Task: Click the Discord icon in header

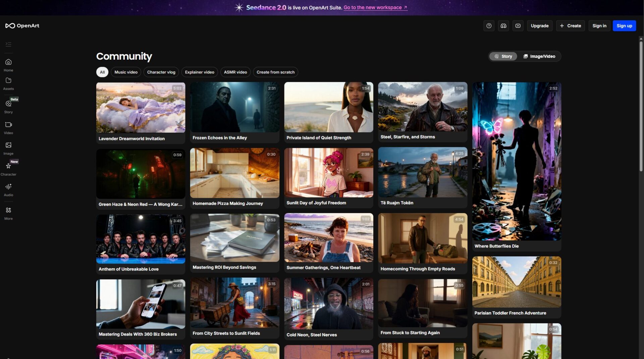Action: tap(503, 26)
